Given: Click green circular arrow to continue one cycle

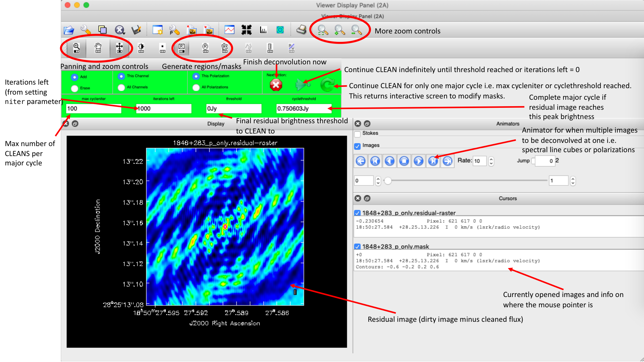Looking at the screenshot, I should pyautogui.click(x=327, y=85).
